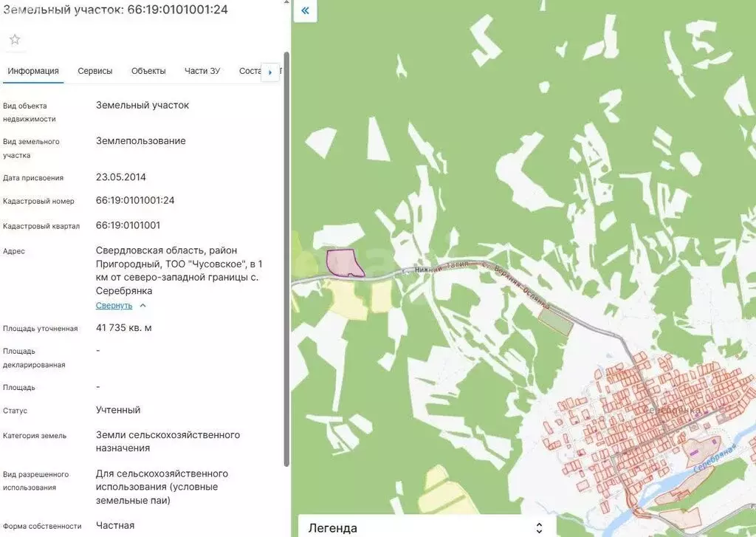Go to the Части ЗУ tab
Screen dimensions: 756x537
click(x=202, y=71)
